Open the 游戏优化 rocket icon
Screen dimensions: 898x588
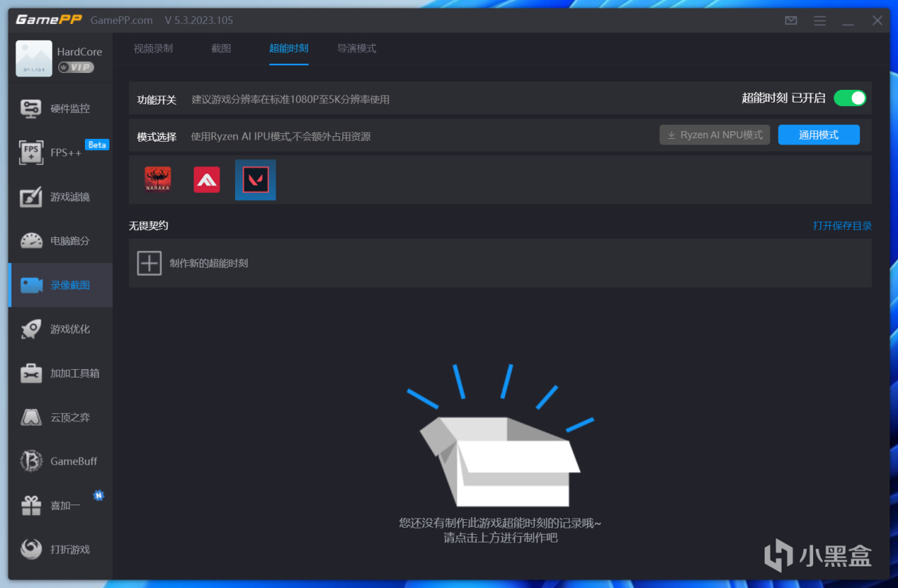[x=31, y=329]
